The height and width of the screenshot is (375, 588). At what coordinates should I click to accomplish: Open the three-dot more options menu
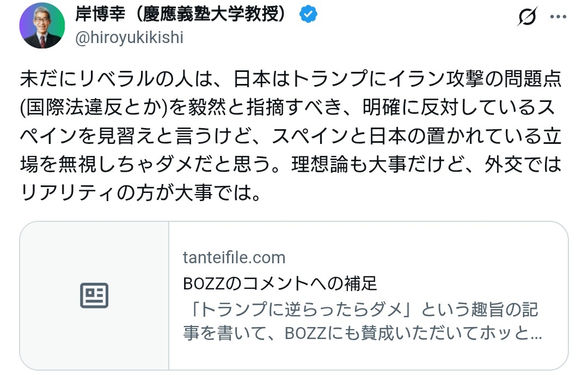tap(559, 17)
